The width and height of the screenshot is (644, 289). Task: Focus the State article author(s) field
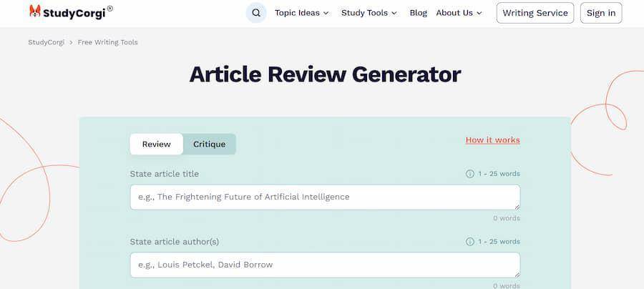coord(325,265)
